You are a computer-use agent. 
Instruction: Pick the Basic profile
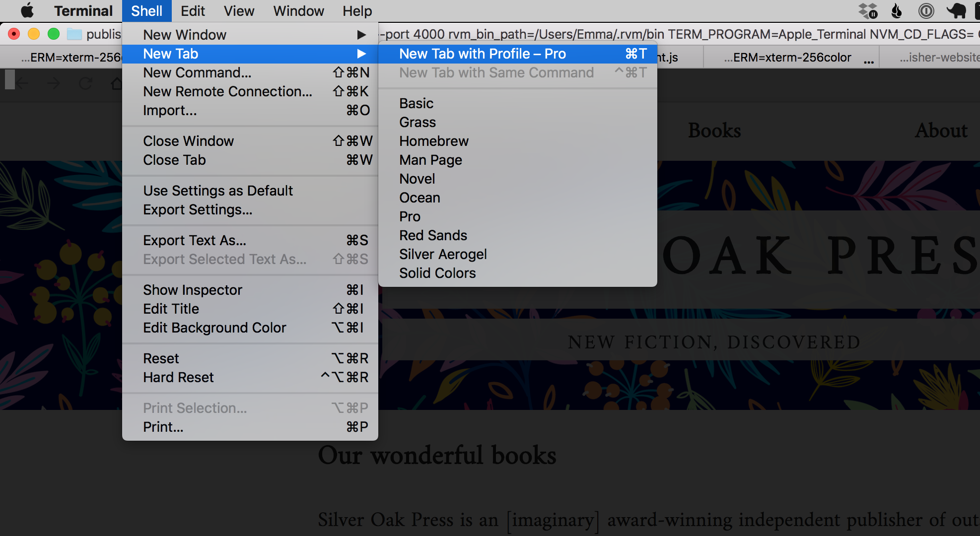518,103
